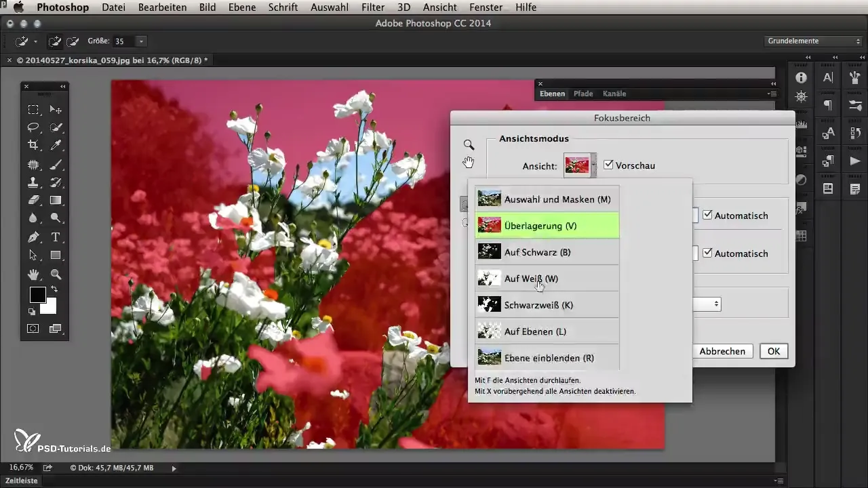This screenshot has height=488, width=868.
Task: Choose subtract-from-selection brush mode in options bar
Action: [x=73, y=41]
